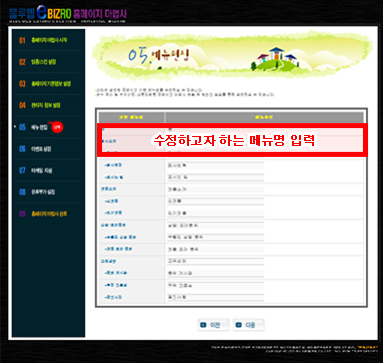Click the red badge next to step 05

(x=58, y=127)
